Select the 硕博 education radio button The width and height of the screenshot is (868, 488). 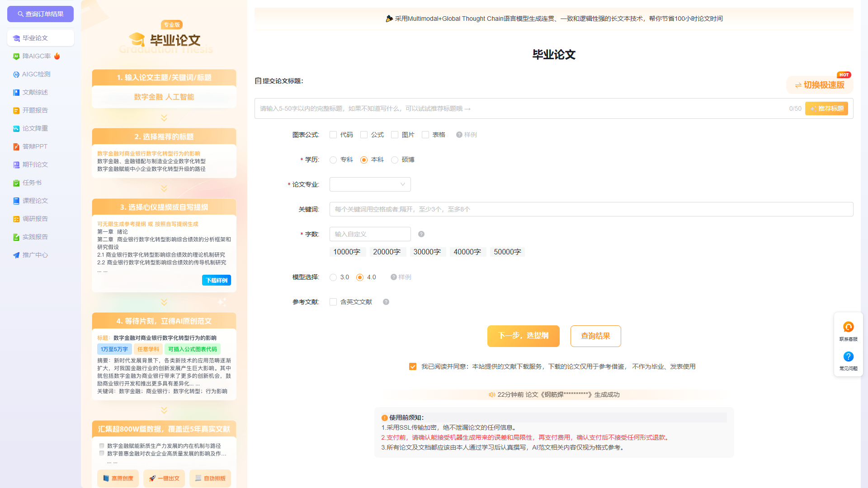tap(395, 160)
